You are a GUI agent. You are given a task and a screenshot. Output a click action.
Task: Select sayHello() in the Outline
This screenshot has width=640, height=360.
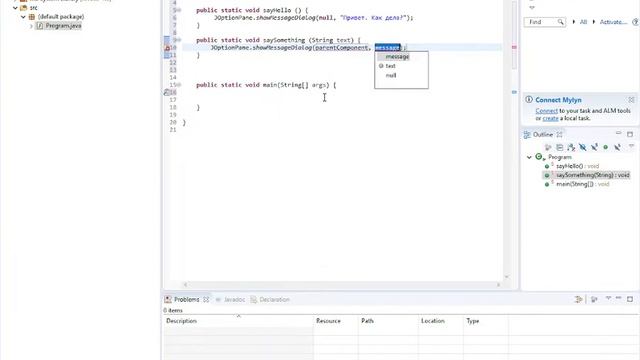point(578,166)
